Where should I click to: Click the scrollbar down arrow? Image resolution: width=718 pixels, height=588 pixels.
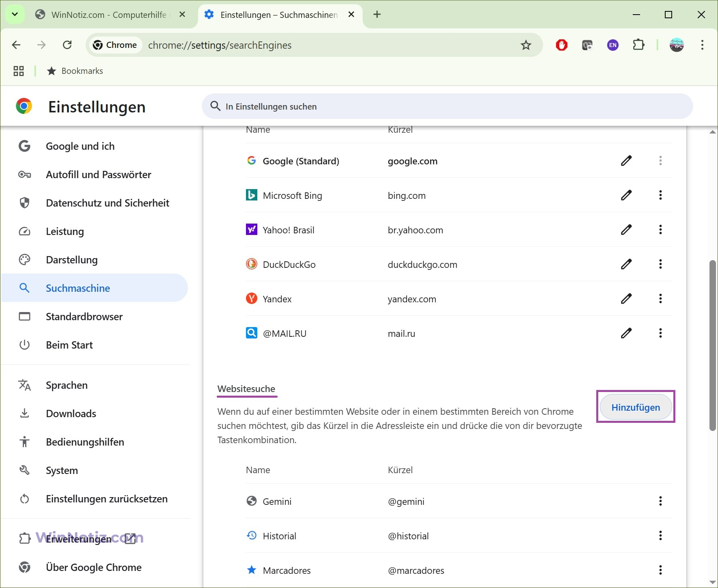[712, 582]
